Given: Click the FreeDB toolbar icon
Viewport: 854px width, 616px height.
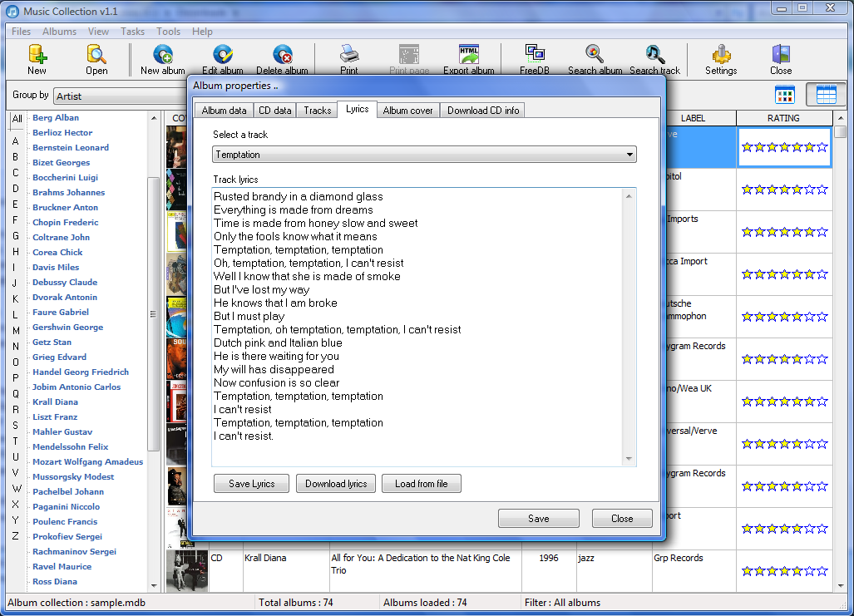Looking at the screenshot, I should 535,59.
